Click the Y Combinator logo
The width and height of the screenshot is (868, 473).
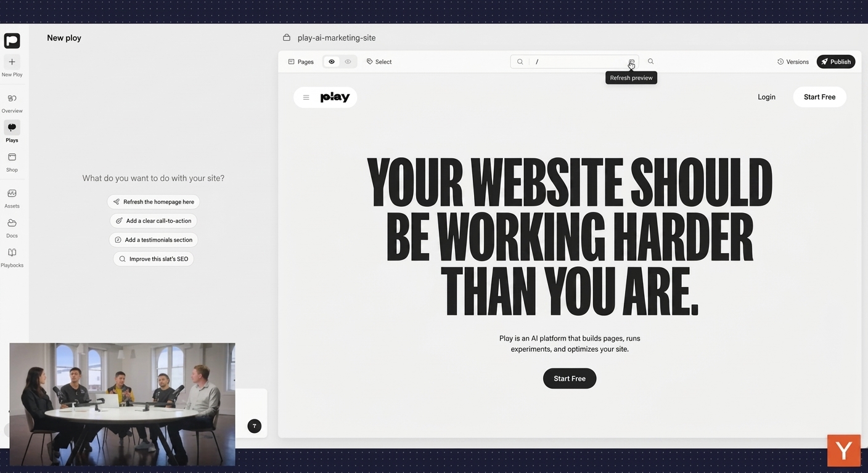point(843,450)
